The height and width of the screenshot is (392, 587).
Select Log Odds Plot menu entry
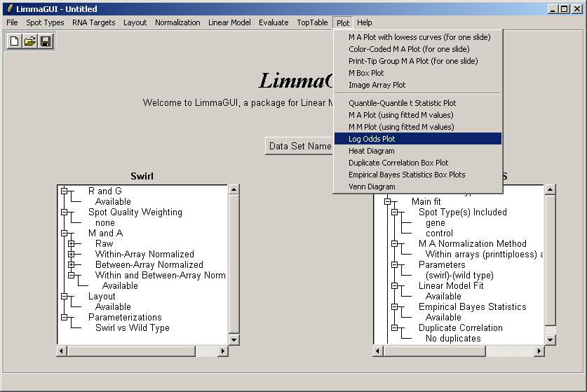(372, 139)
